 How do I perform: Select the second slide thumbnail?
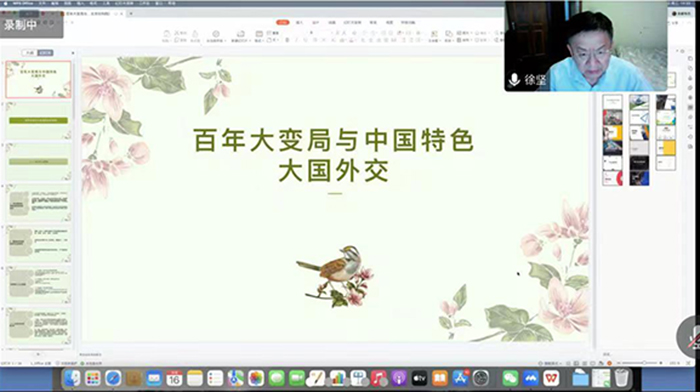click(x=38, y=121)
